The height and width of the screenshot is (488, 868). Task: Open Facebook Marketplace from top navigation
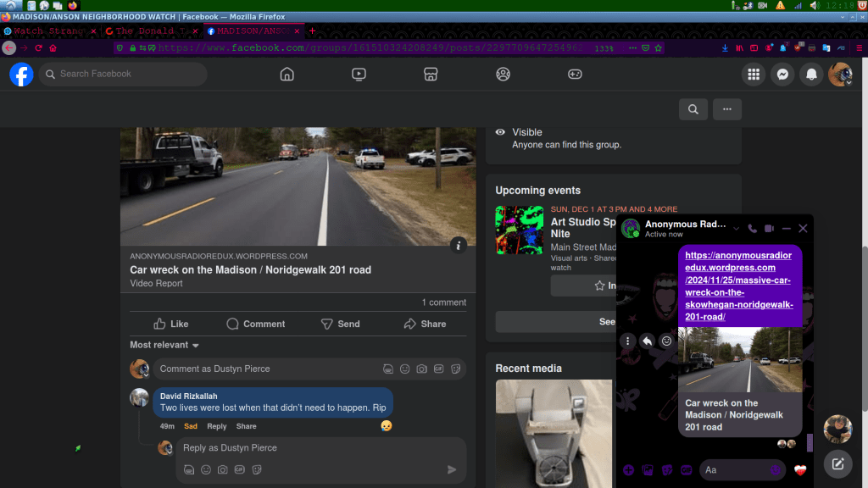coord(431,75)
